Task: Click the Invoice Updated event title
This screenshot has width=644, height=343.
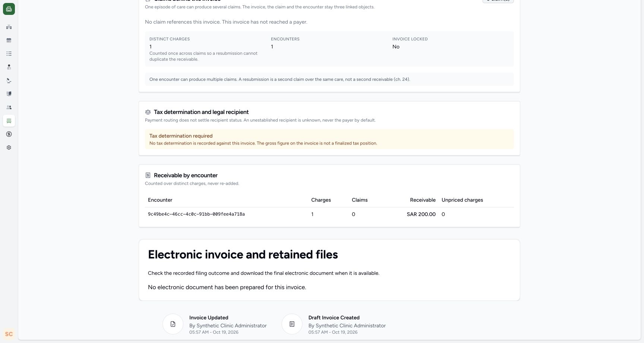Action: point(209,318)
